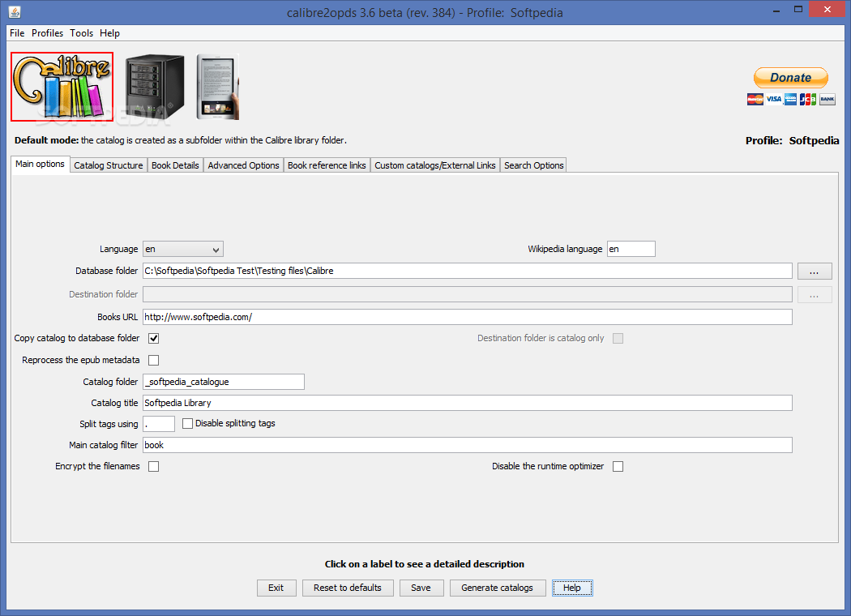Screen dimensions: 851x616
Task: Click the Main catalog filter label
Action: [x=103, y=445]
